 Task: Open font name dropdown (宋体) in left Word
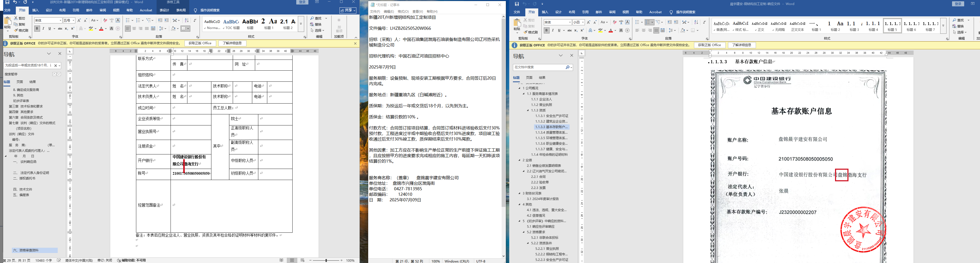(60, 21)
